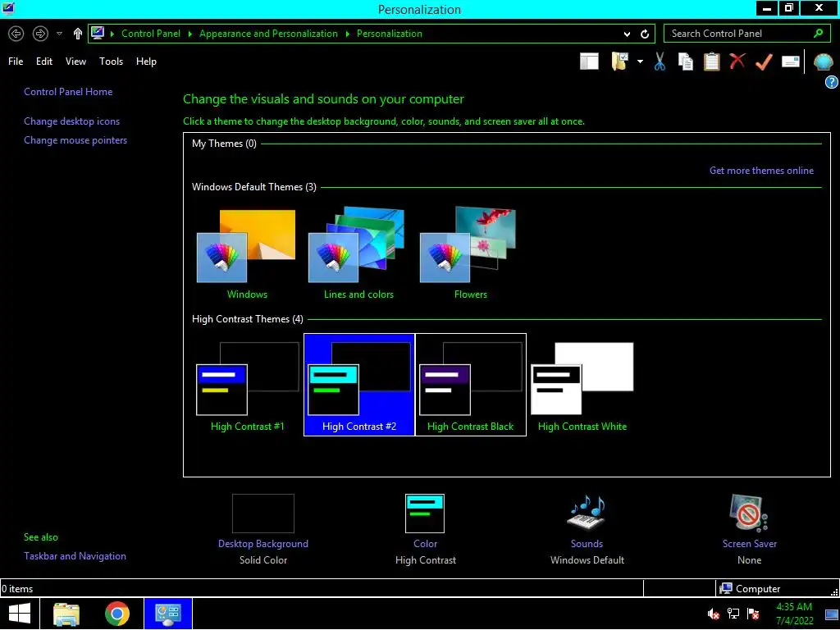Open the File menu
Viewport: 840px width, 630px height.
16,62
